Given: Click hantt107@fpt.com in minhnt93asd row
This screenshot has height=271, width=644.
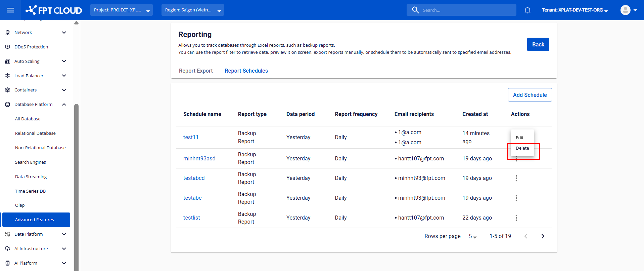Looking at the screenshot, I should tap(421, 159).
